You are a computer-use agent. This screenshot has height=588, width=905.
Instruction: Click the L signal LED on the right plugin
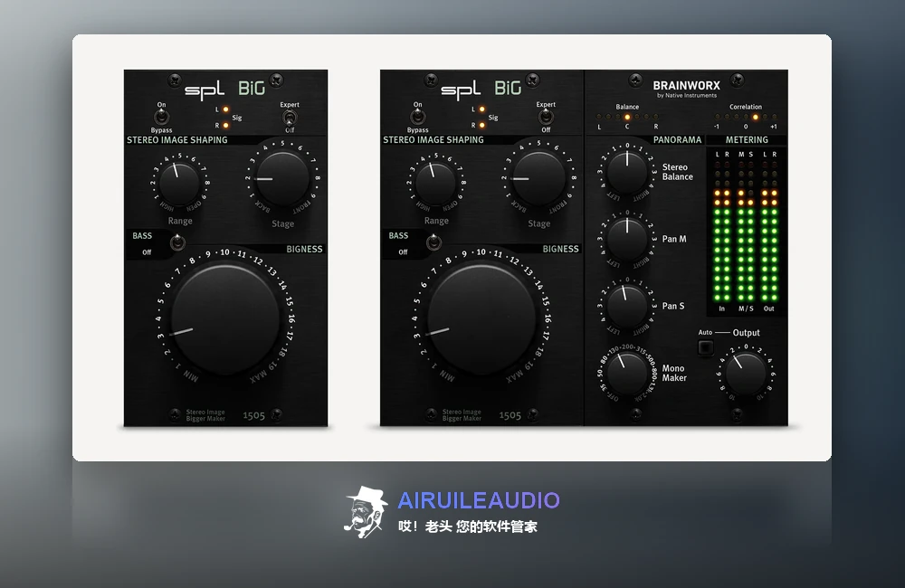[482, 109]
